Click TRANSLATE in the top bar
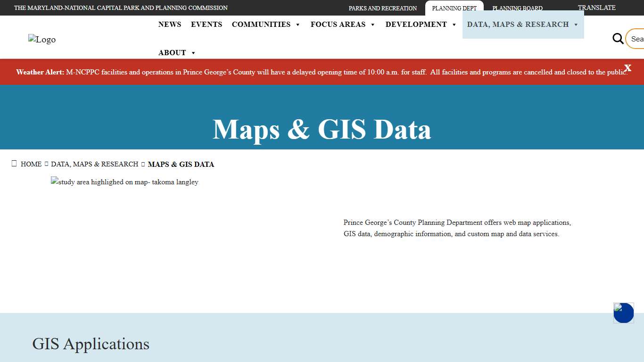 point(596,8)
